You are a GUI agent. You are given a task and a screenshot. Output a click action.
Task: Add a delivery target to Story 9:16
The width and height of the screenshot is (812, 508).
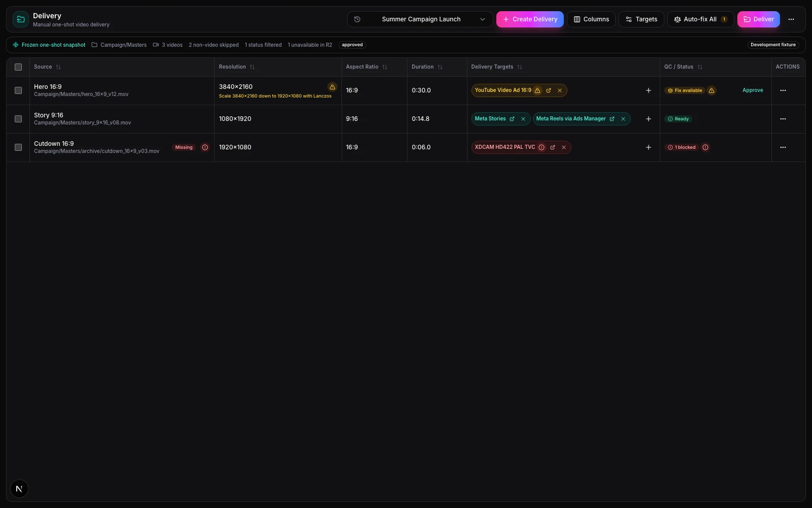coord(648,119)
